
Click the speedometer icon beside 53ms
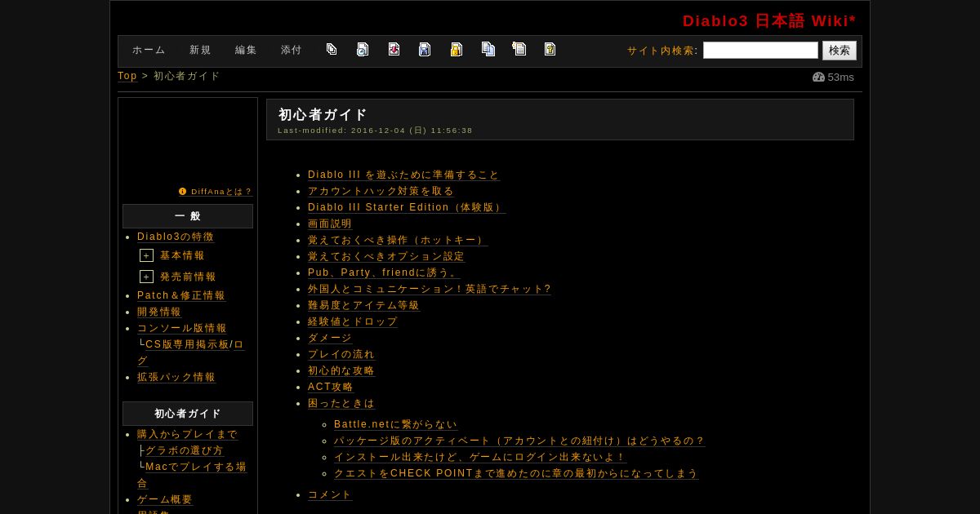[x=818, y=77]
